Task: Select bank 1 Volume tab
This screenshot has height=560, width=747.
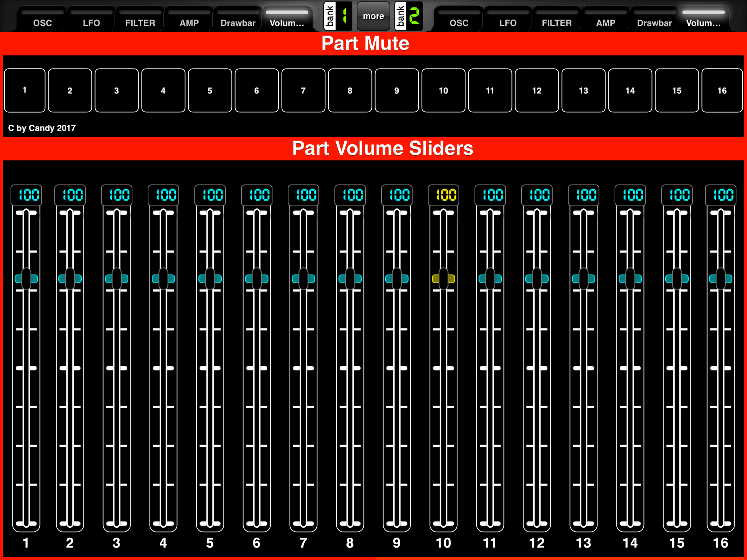Action: coord(287,19)
